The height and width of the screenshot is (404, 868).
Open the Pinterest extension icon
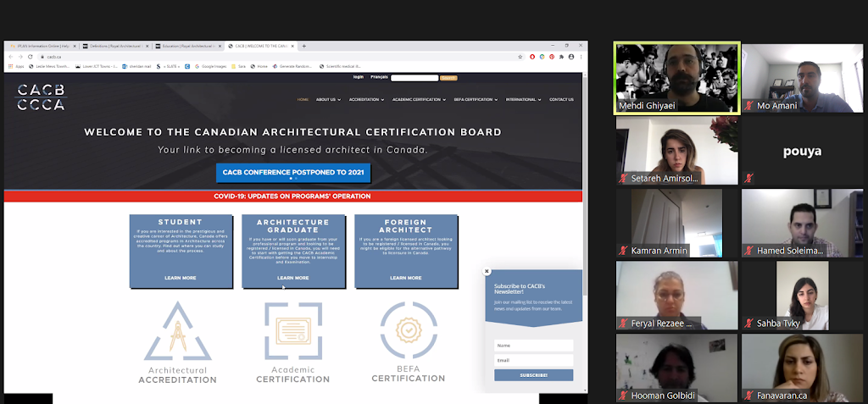(x=551, y=57)
